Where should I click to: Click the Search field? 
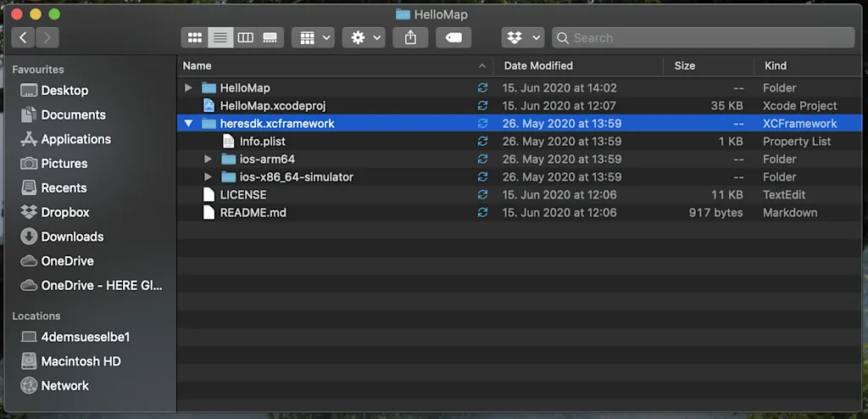[x=704, y=37]
